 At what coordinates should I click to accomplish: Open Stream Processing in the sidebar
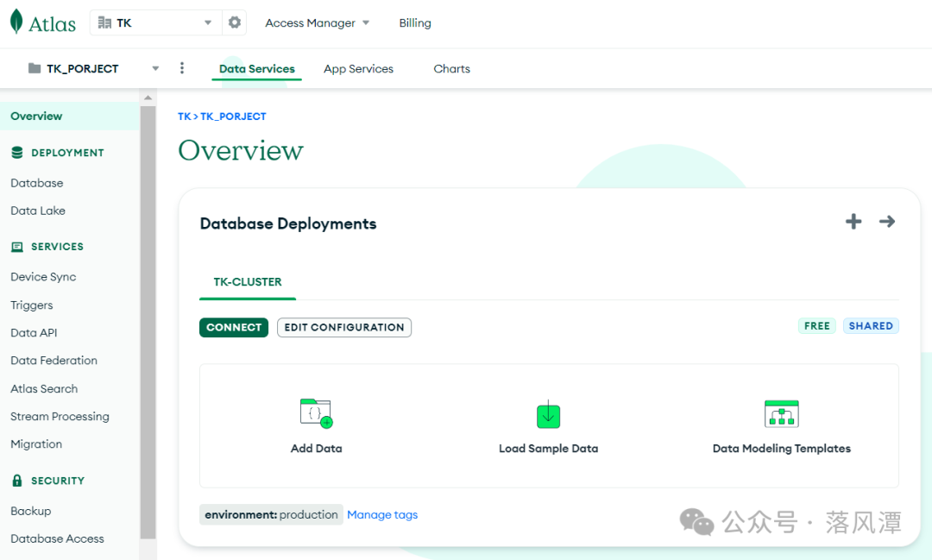coord(60,416)
